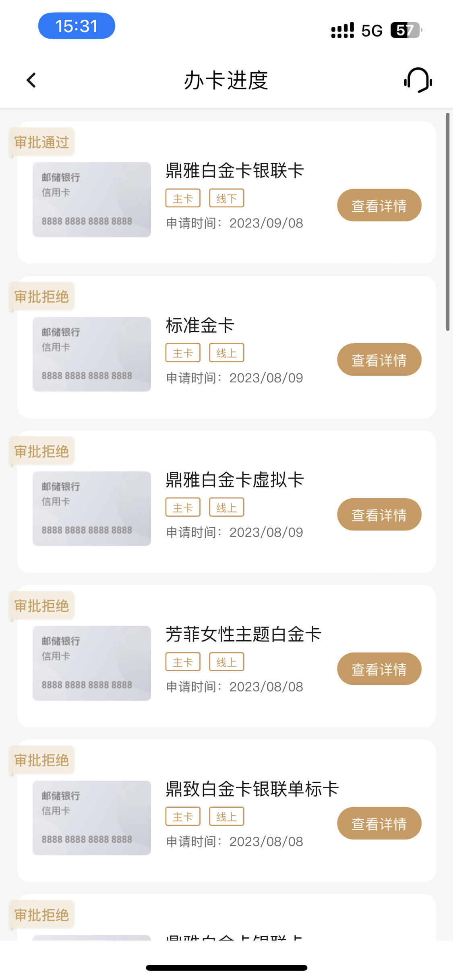Tap 主卡 tag under 鼎雅白金卡虚拟卡
The height and width of the screenshot is (980, 453).
pyautogui.click(x=183, y=507)
